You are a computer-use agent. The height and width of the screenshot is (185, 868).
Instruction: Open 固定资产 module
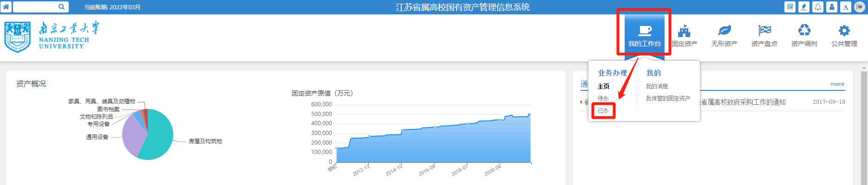(685, 36)
